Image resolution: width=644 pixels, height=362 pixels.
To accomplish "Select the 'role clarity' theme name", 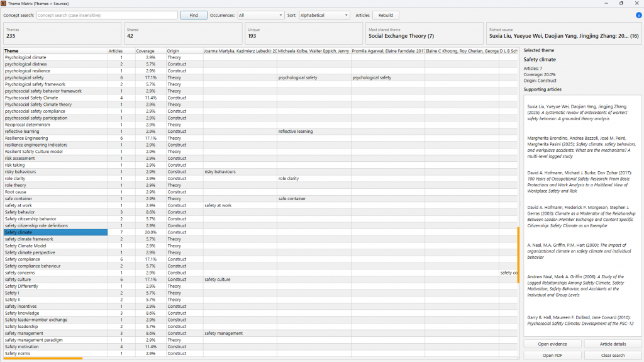I will coord(15,179).
